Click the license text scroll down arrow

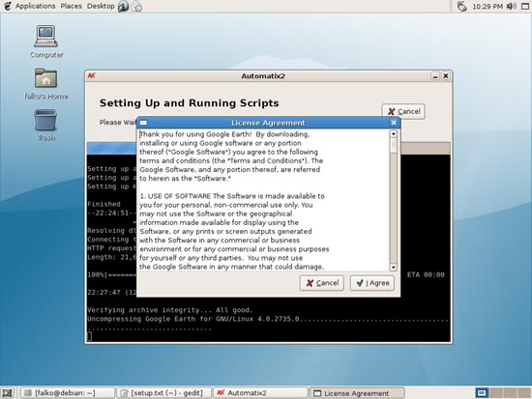pyautogui.click(x=394, y=268)
